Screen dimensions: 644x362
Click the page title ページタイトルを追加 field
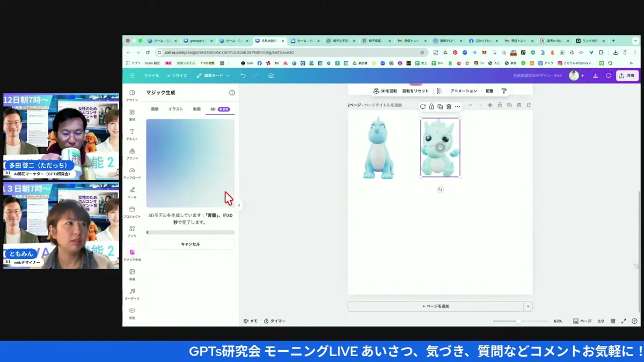tap(382, 105)
